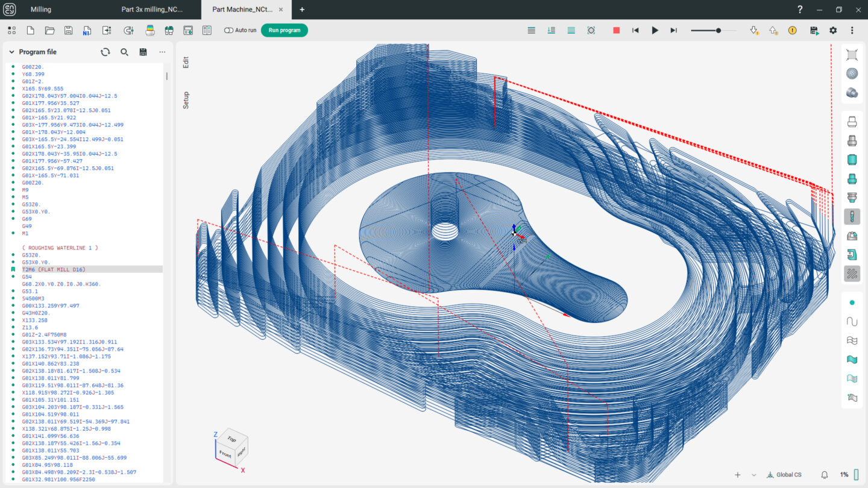868x488 pixels.
Task: Search within the Program file panel
Action: coord(124,52)
